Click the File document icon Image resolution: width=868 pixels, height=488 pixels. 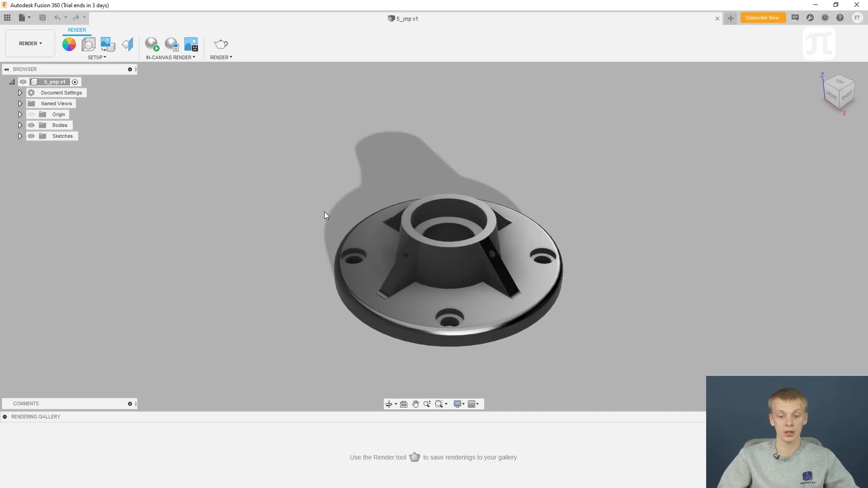22,18
